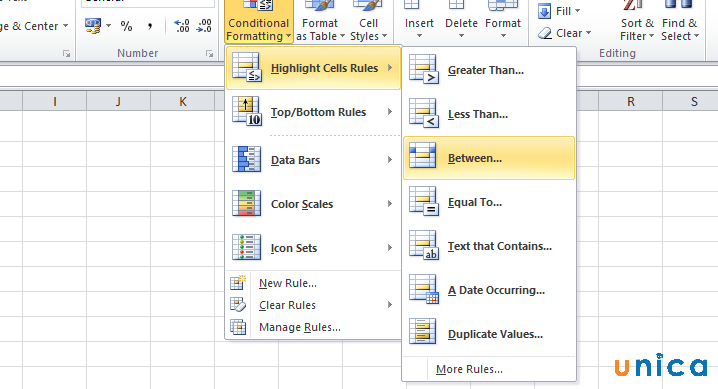Open Sort & Filter menu

tap(637, 22)
